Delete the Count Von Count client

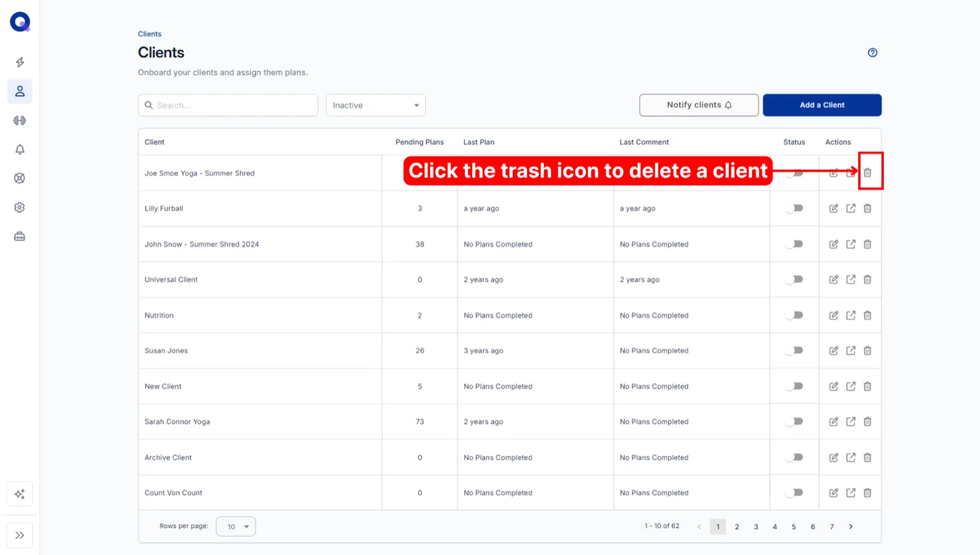[x=867, y=493]
